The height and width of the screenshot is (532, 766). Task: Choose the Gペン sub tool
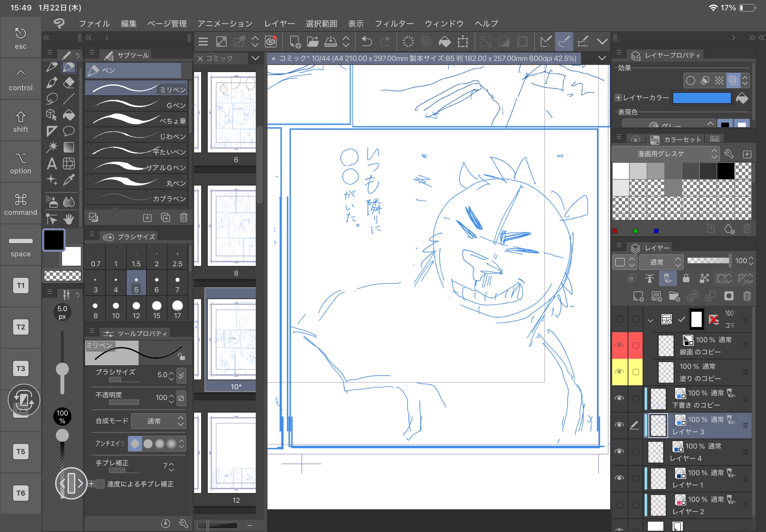[x=136, y=105]
